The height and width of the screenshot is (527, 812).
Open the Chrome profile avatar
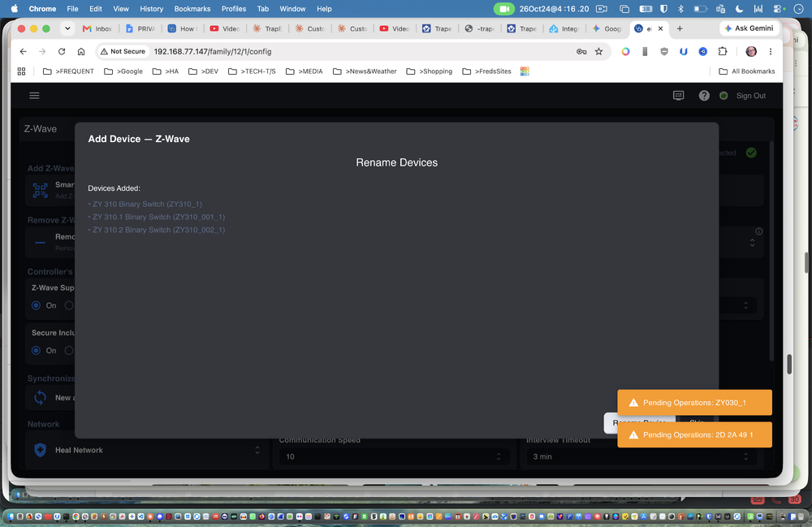(x=751, y=51)
